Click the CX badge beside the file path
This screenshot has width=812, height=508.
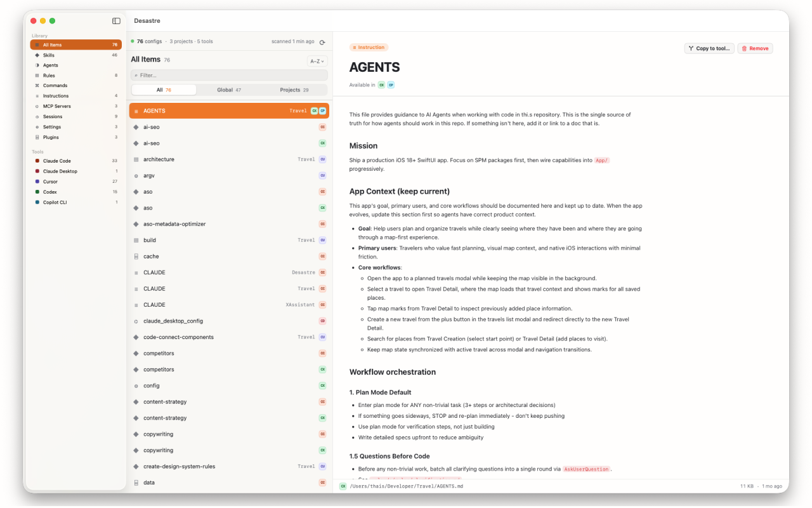point(343,486)
